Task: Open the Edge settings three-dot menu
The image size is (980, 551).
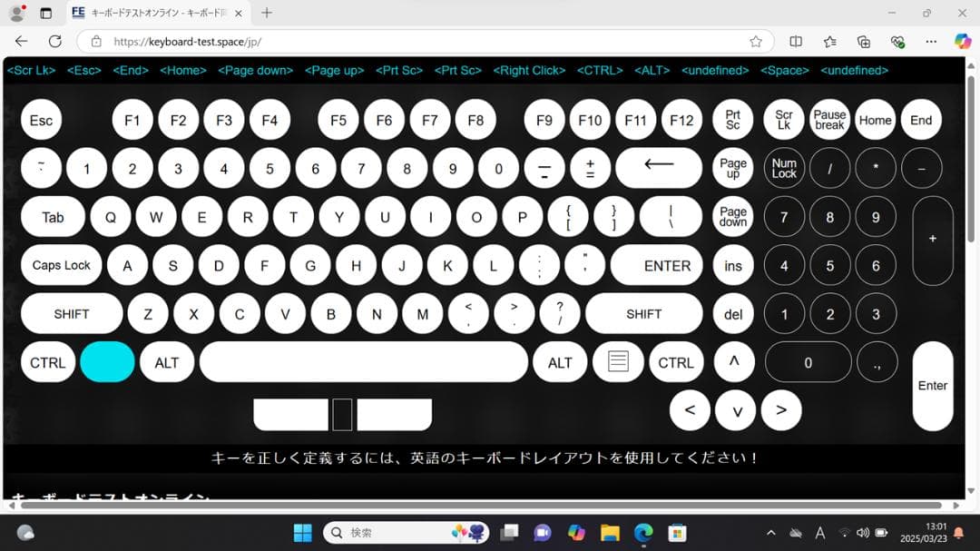Action: (931, 41)
